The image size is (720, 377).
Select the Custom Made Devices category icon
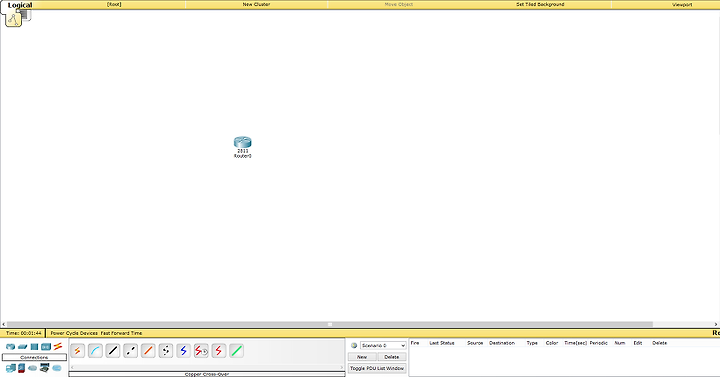[x=45, y=367]
